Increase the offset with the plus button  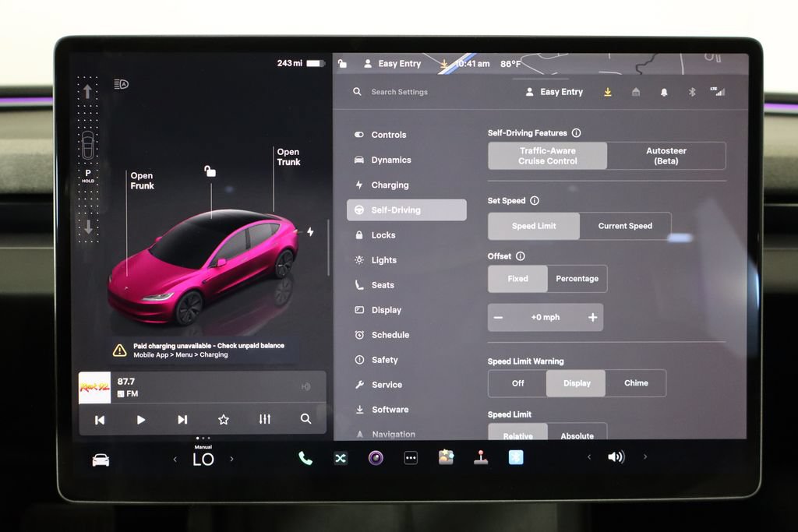tap(592, 317)
